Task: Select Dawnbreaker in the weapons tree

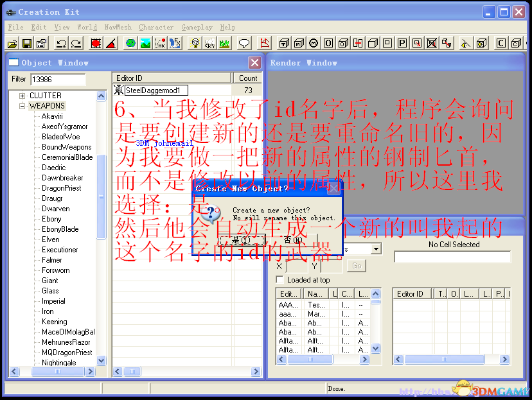Action: tap(62, 178)
